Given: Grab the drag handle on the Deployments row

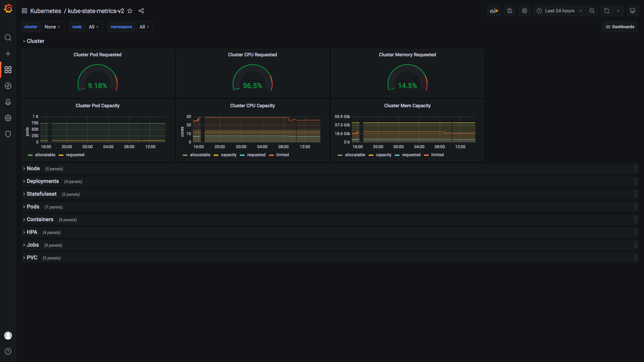Looking at the screenshot, I should point(636,181).
